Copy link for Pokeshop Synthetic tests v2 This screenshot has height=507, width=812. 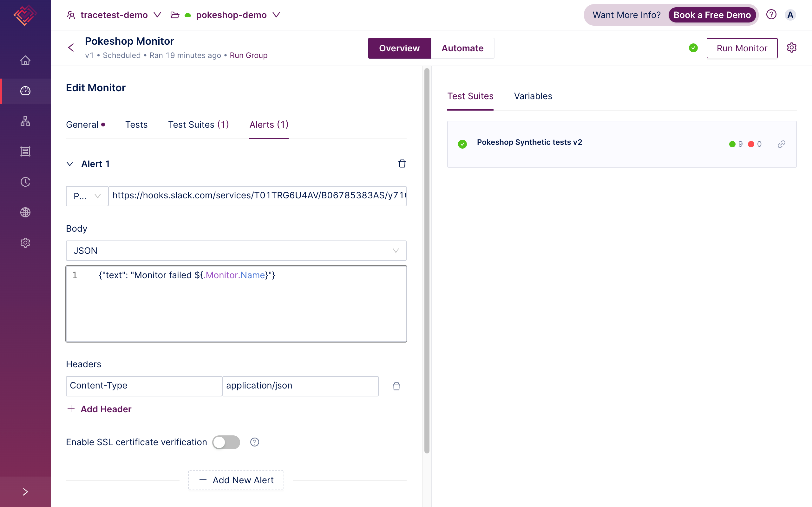(x=781, y=144)
